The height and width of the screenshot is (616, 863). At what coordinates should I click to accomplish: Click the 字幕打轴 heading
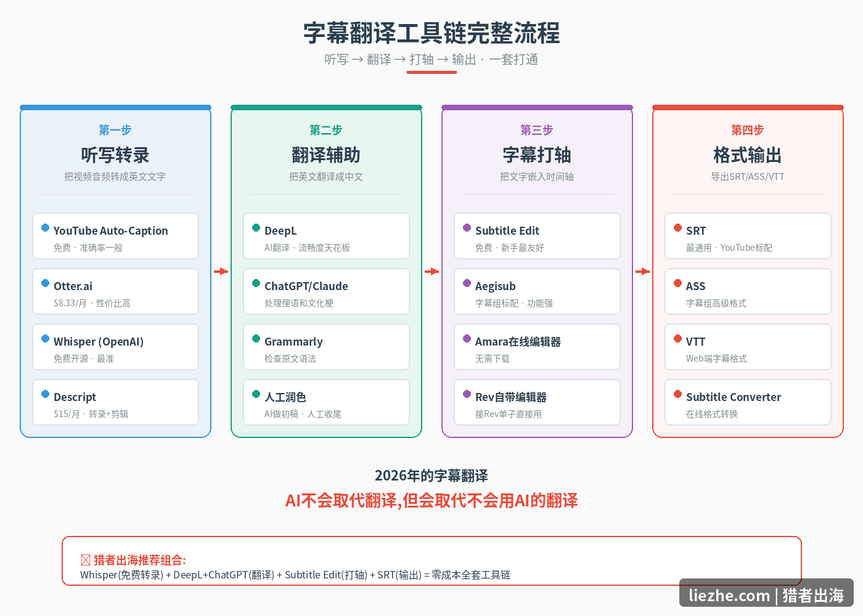537,155
